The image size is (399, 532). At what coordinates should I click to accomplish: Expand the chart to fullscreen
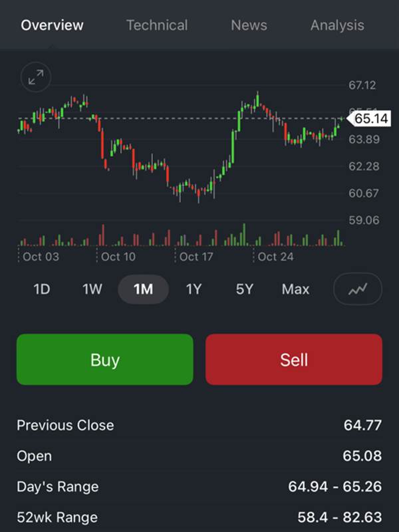36,77
